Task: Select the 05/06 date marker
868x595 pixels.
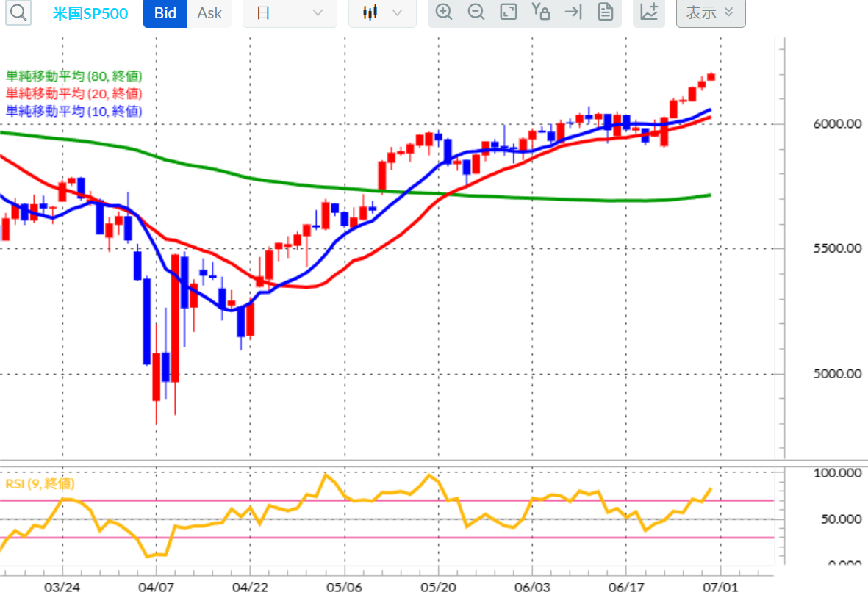Action: (x=344, y=587)
